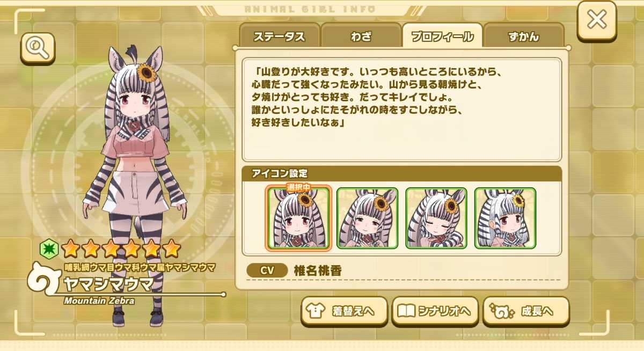644x351 pixels.
Task: Go to 着替えへ costume change
Action: [x=344, y=311]
